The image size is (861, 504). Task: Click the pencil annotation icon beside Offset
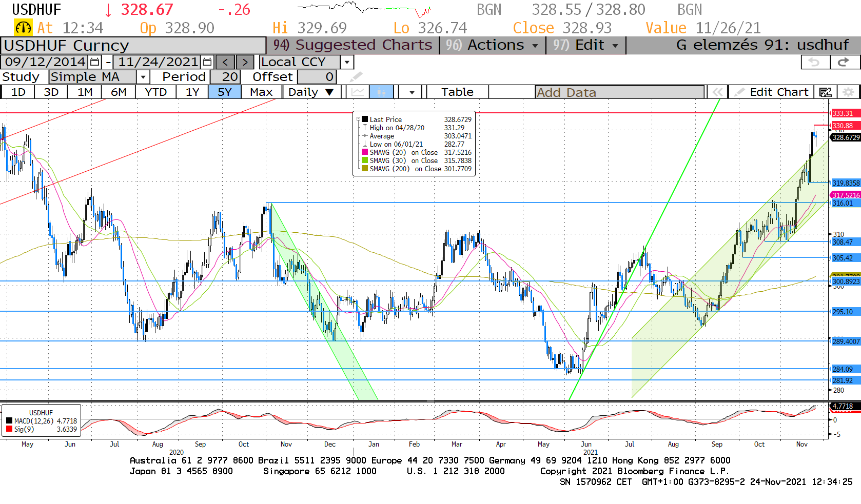point(356,77)
